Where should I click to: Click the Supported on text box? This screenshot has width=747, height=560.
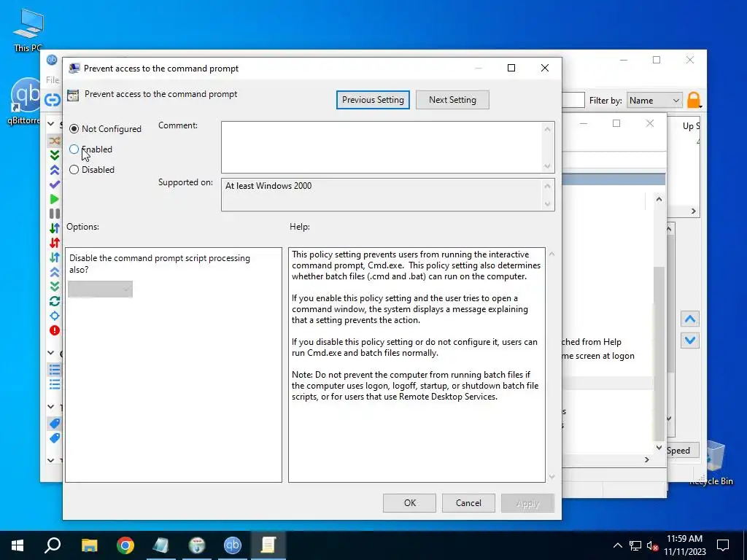(x=381, y=194)
